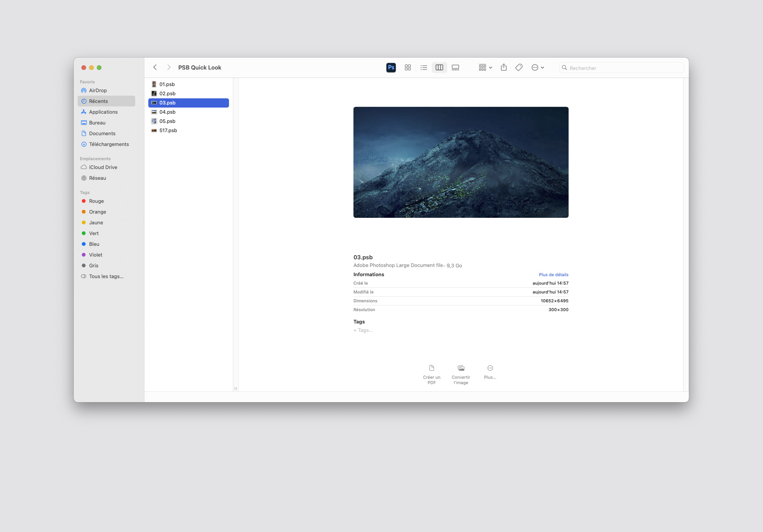Select the file 517.psb
The height and width of the screenshot is (532, 763).
[168, 130]
